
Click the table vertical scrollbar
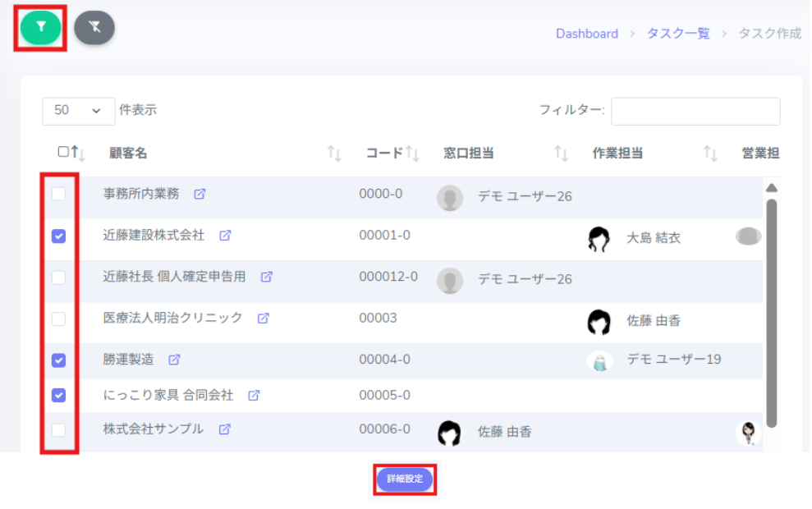pyautogui.click(x=771, y=312)
